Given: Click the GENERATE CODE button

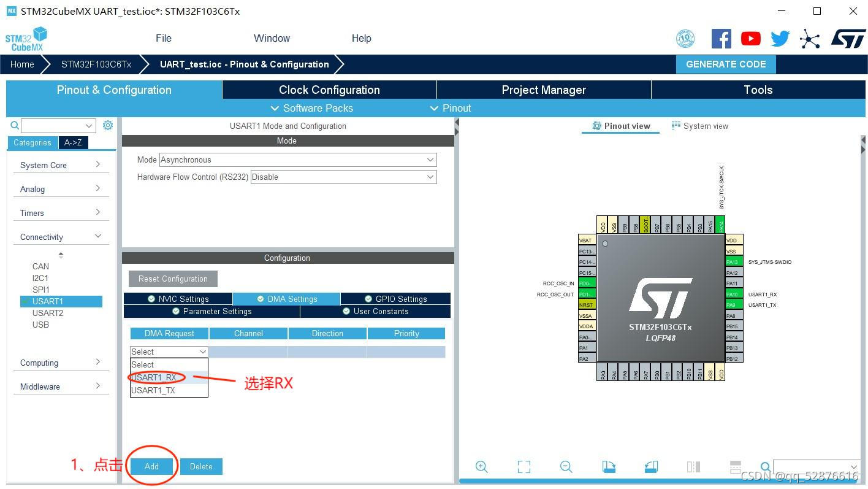Looking at the screenshot, I should [x=726, y=64].
